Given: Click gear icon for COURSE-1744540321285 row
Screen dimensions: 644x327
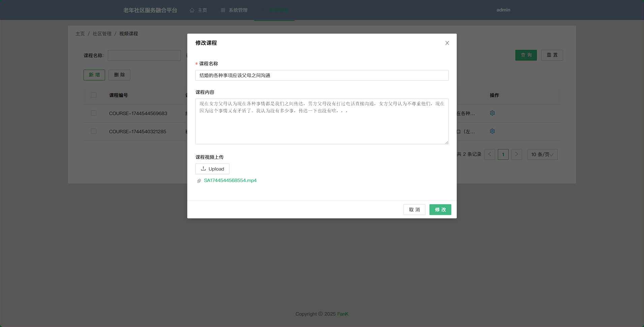Looking at the screenshot, I should pos(492,131).
